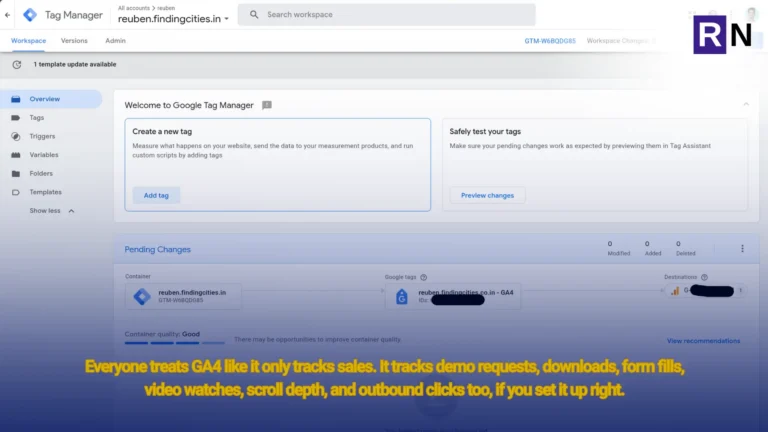The height and width of the screenshot is (432, 768).
Task: Click the Folders folder icon
Action: 16,173
